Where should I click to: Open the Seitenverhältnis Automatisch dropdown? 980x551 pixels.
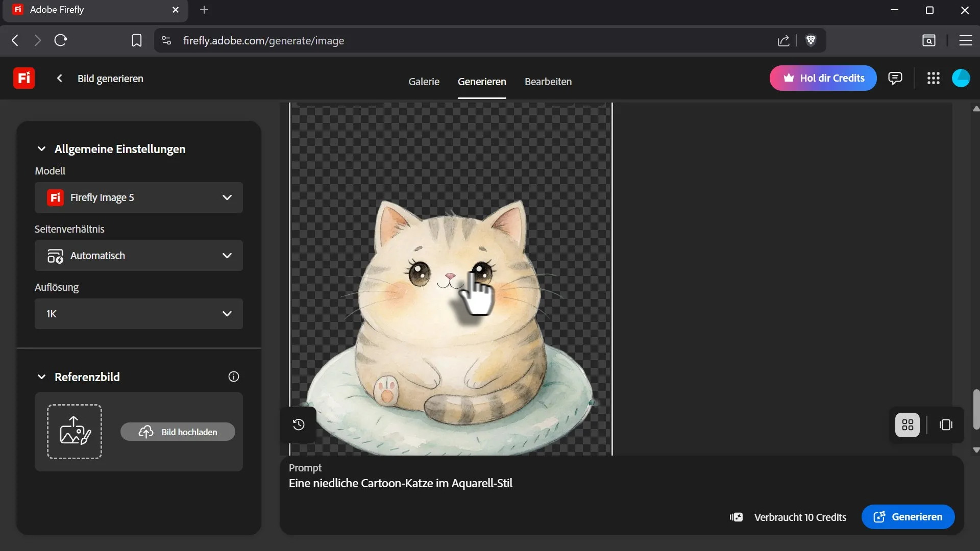tap(139, 256)
